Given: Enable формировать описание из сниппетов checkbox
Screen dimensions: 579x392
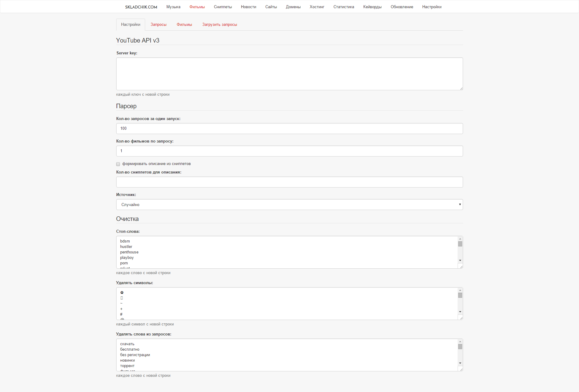Looking at the screenshot, I should (118, 164).
